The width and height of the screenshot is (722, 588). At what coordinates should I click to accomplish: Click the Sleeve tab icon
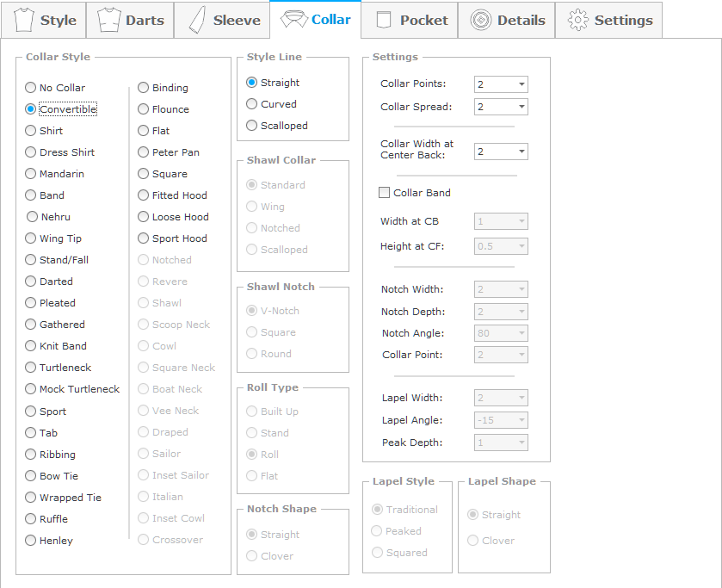[x=196, y=20]
